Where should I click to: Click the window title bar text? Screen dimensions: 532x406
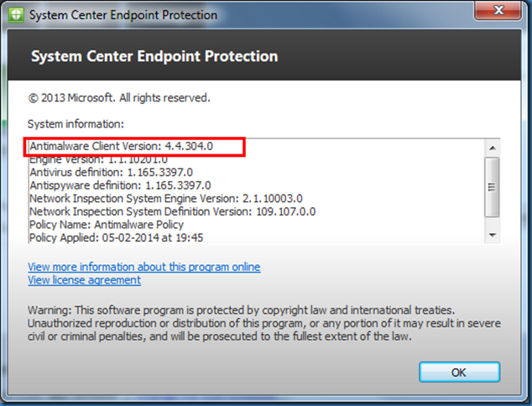(x=123, y=15)
